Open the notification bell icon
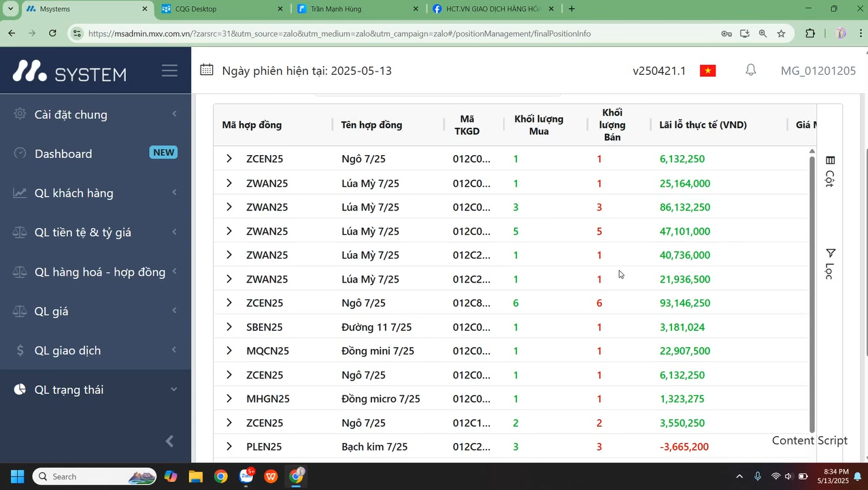 [x=750, y=70]
